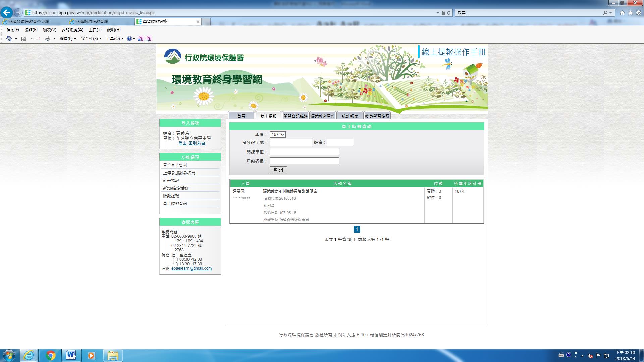This screenshot has width=644, height=362.
Task: Click the home icon in command bar
Action: [9, 39]
